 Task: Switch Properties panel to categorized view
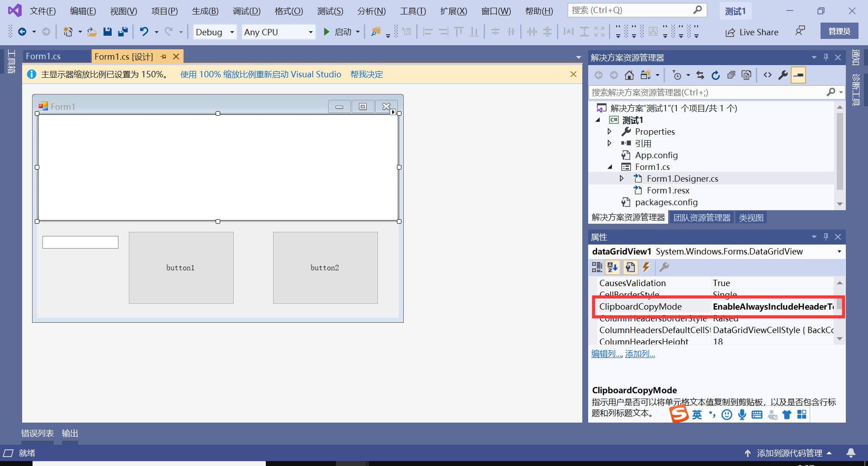click(597, 267)
